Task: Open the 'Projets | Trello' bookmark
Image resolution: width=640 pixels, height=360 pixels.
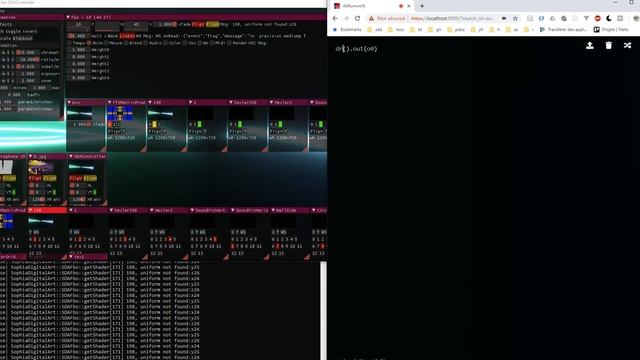Action: (x=611, y=29)
